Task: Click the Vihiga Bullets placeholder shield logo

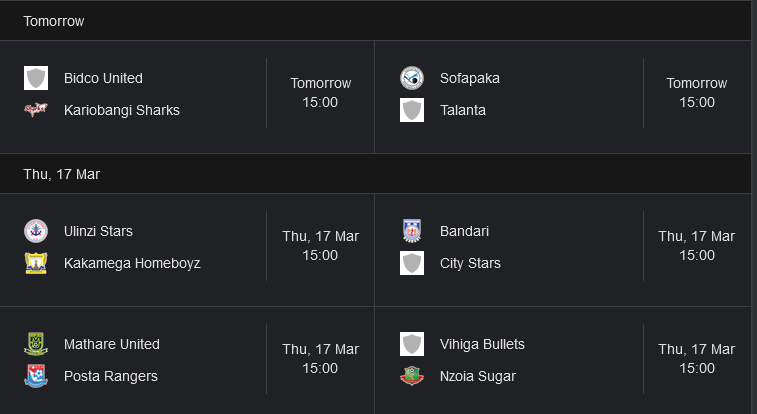Action: [x=412, y=344]
